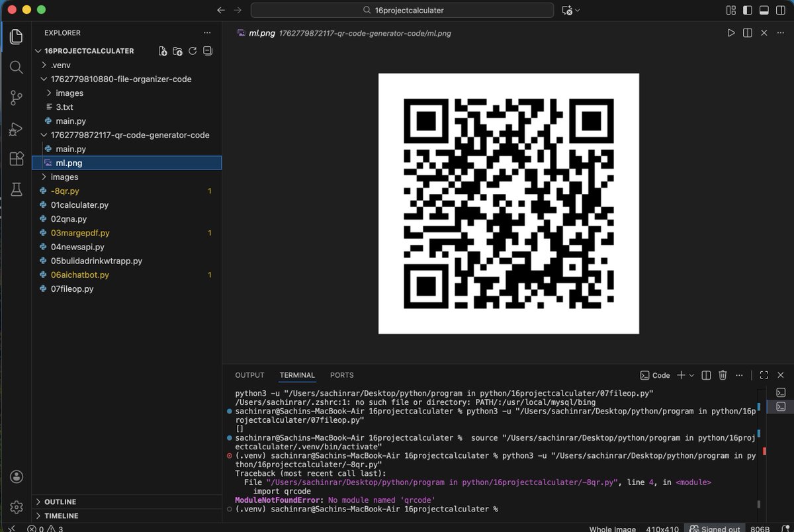Expand the TIMELINE section
The width and height of the screenshot is (794, 532).
tap(38, 515)
